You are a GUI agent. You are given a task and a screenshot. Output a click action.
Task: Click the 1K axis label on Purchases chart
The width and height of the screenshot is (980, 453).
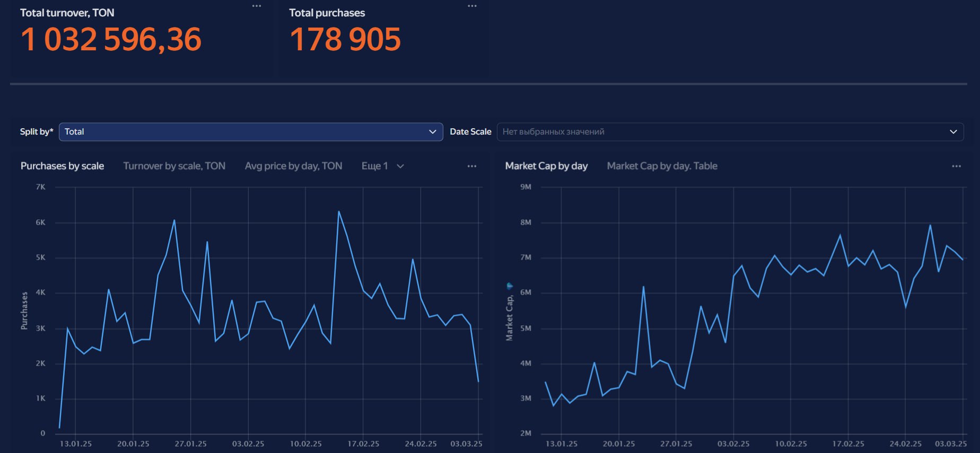tap(41, 398)
